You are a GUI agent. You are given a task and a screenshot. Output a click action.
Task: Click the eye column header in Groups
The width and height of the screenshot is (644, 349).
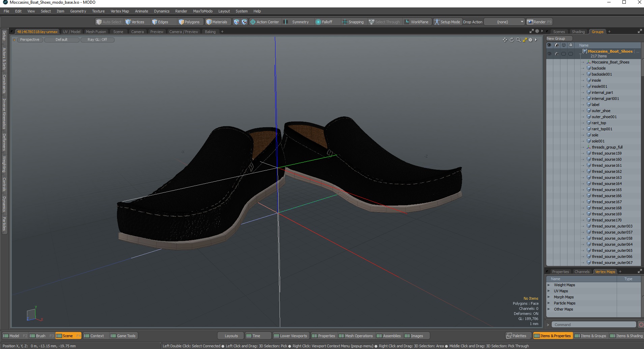[549, 45]
